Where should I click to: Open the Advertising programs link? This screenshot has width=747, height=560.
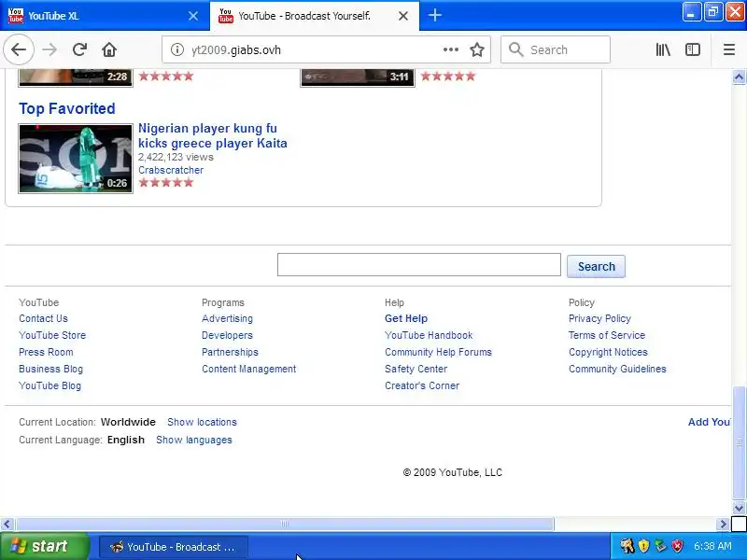click(x=227, y=318)
